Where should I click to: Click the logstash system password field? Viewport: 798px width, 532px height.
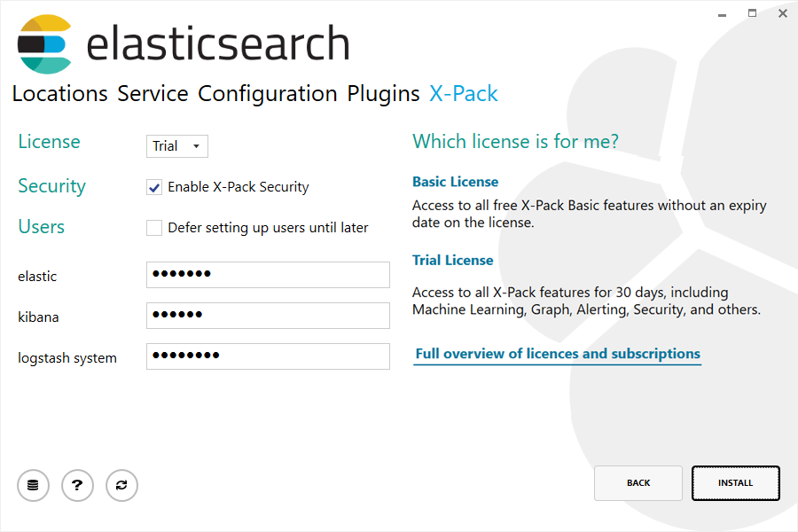tap(268, 356)
